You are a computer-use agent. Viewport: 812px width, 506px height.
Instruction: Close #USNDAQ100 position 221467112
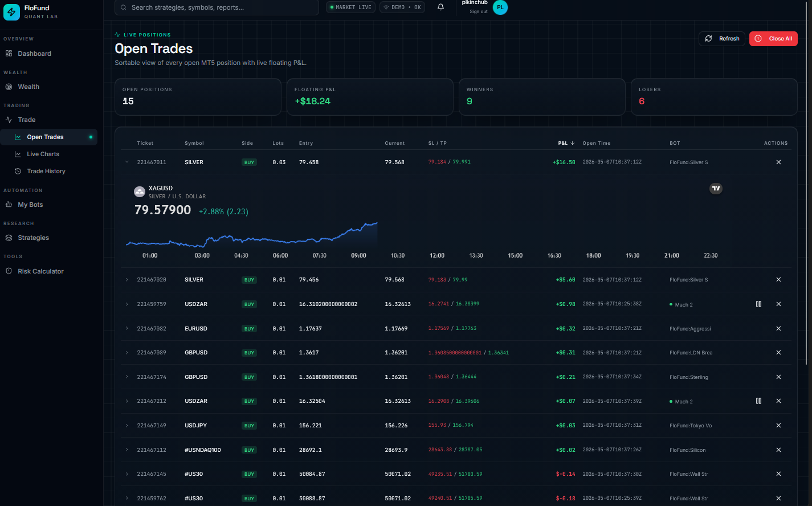[778, 450]
